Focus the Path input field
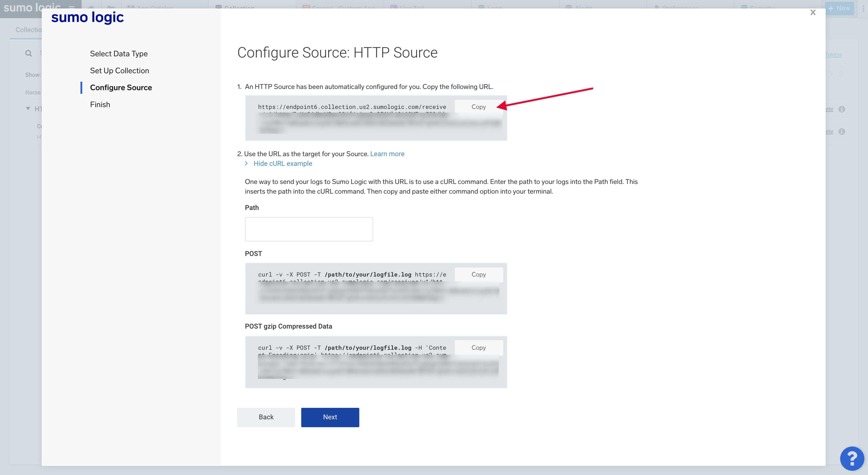This screenshot has height=475, width=868. click(x=308, y=229)
